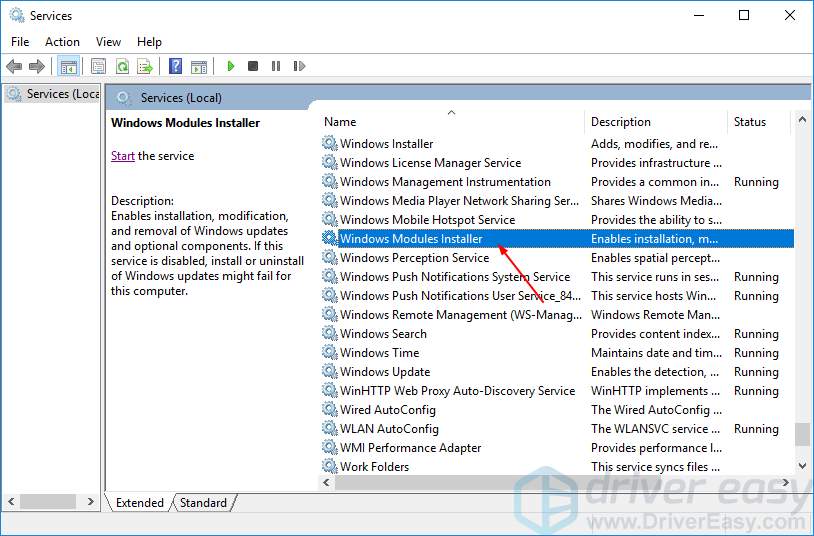Click gear icon beside Windows Update
This screenshot has width=814, height=536.
(x=330, y=372)
